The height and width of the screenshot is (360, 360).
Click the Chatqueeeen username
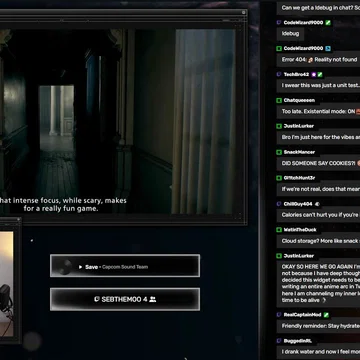click(299, 100)
